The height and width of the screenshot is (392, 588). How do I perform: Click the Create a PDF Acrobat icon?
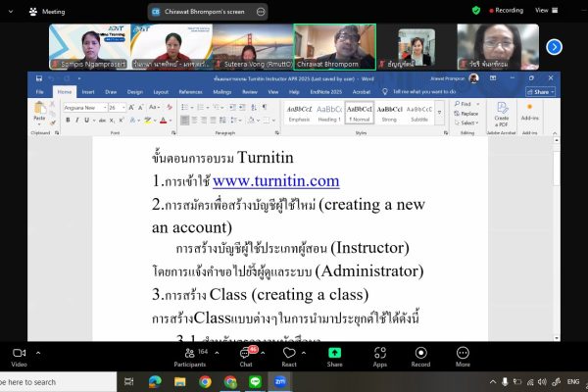click(502, 114)
